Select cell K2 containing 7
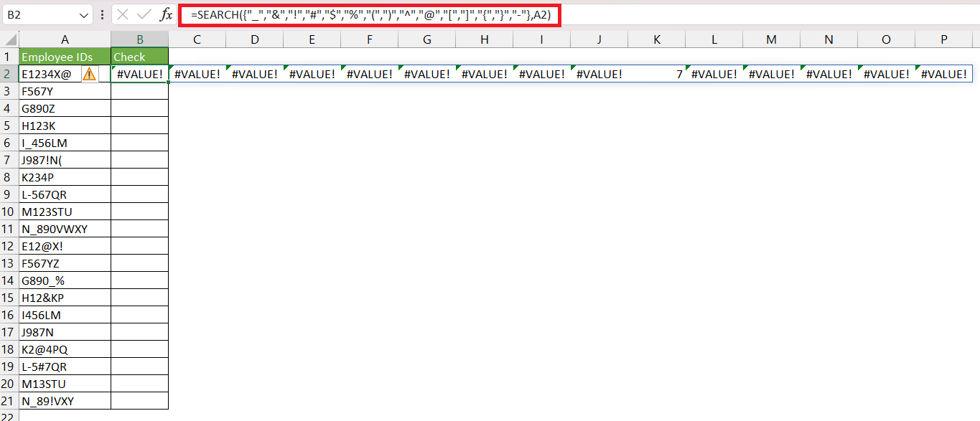 pos(657,74)
